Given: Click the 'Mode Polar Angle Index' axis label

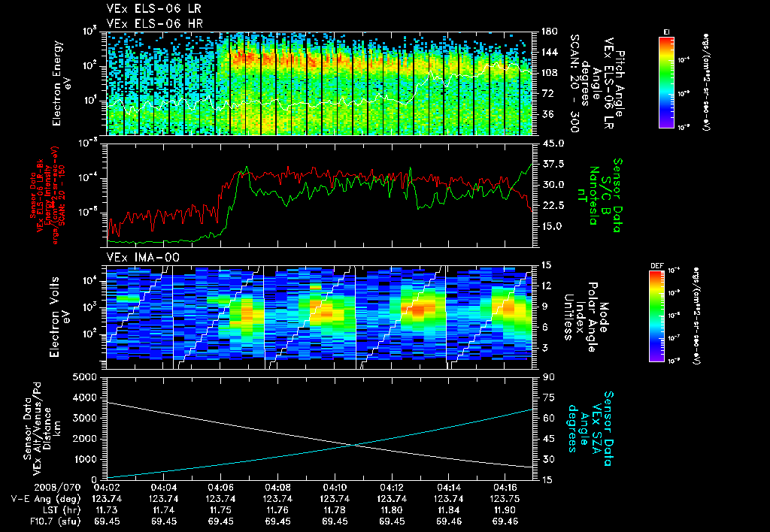Looking at the screenshot, I should coord(592,317).
